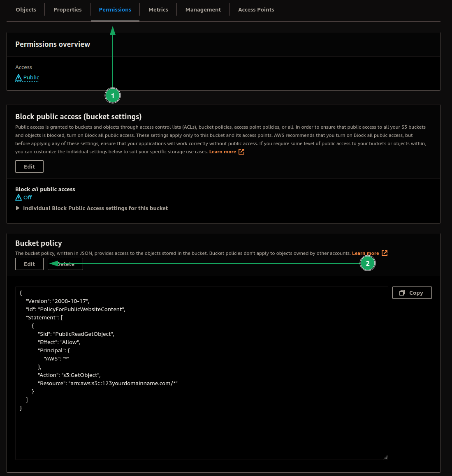The image size is (452, 476).
Task: Click the "Sid": "PublicReadGetObject" line
Action: pyautogui.click(x=76, y=334)
